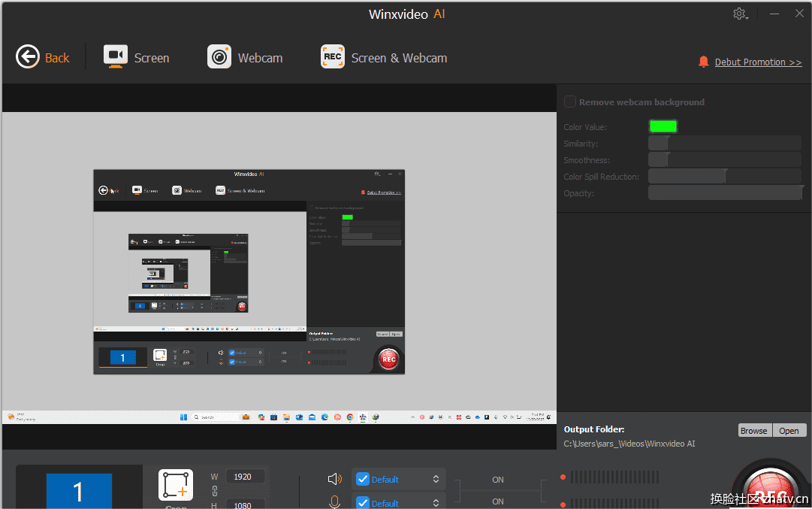Click Browse to choose output folder
This screenshot has width=812, height=509.
(753, 431)
